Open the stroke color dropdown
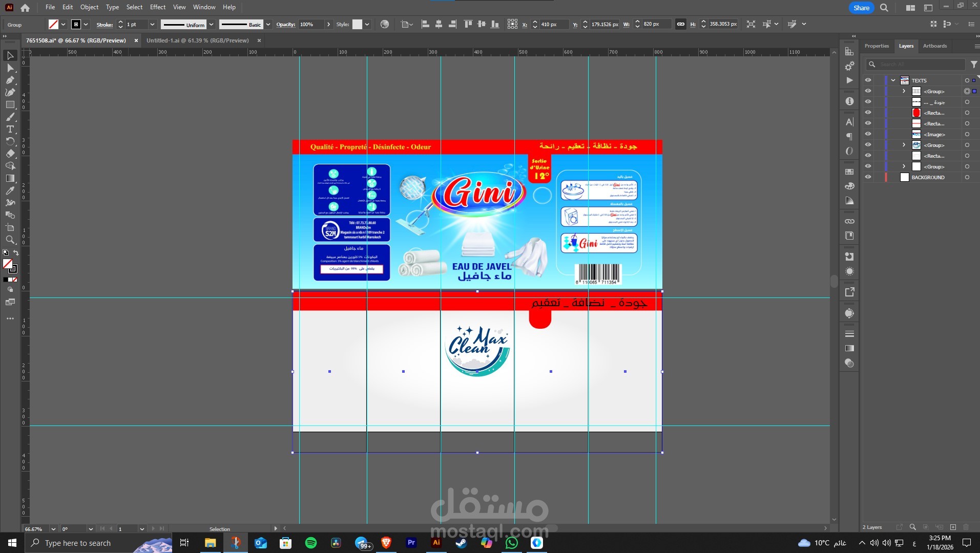 click(86, 24)
